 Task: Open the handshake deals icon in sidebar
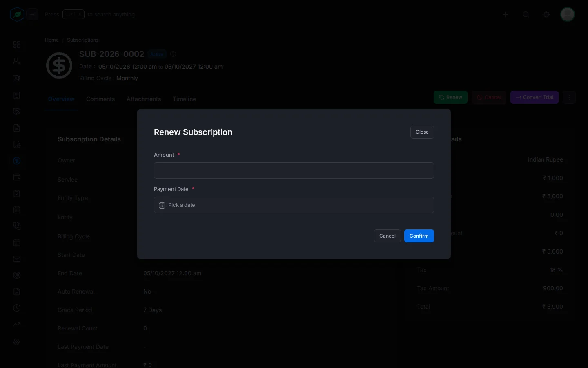(x=17, y=112)
